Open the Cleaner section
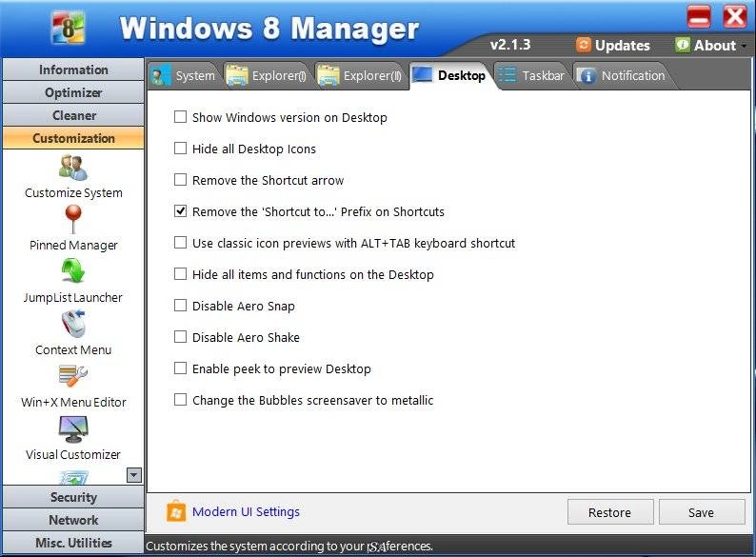This screenshot has height=557, width=756. coord(73,116)
